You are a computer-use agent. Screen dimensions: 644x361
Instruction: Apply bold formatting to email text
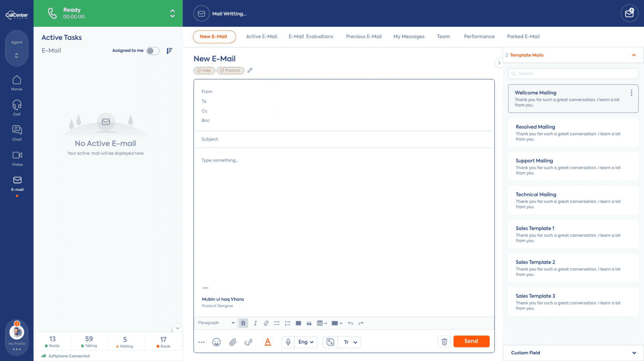coord(243,323)
